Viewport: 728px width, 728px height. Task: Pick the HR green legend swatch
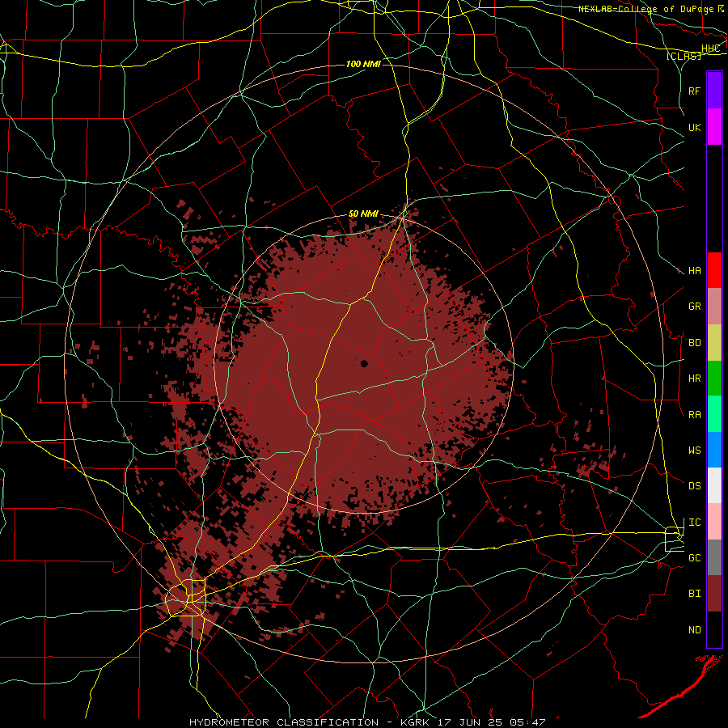tap(714, 379)
